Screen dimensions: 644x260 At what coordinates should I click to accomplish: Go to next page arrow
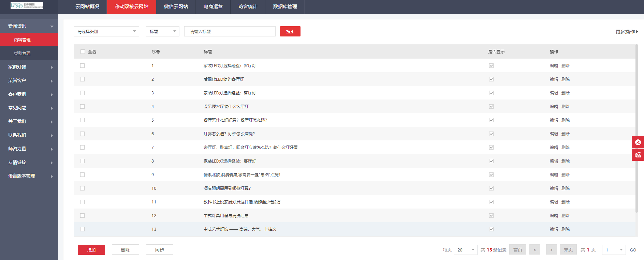coord(552,249)
